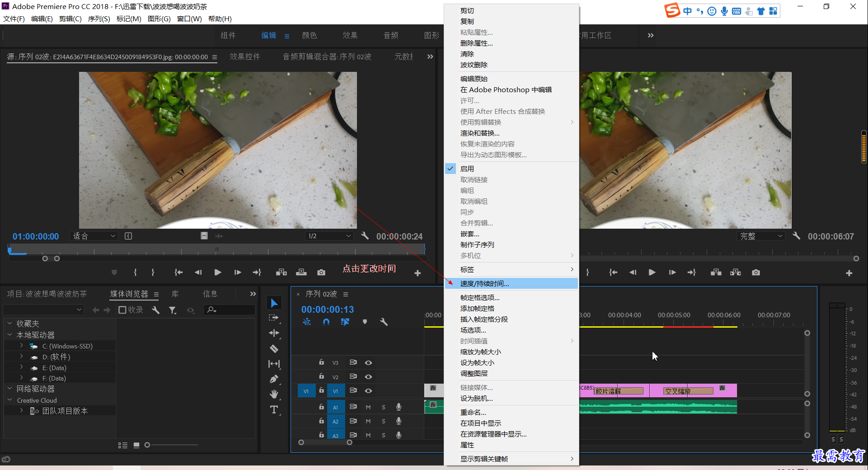868x470 pixels.
Task: Switch Media Browser to thumbnail view
Action: pyautogui.click(x=136, y=445)
